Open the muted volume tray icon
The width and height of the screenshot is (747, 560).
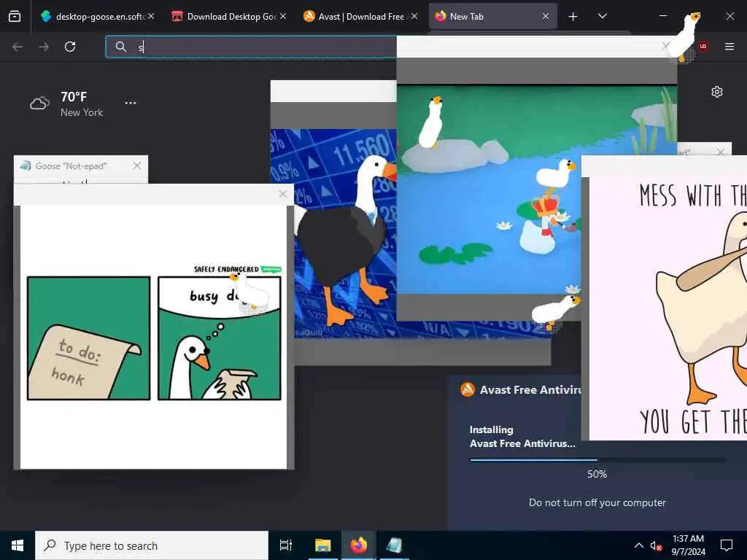656,545
